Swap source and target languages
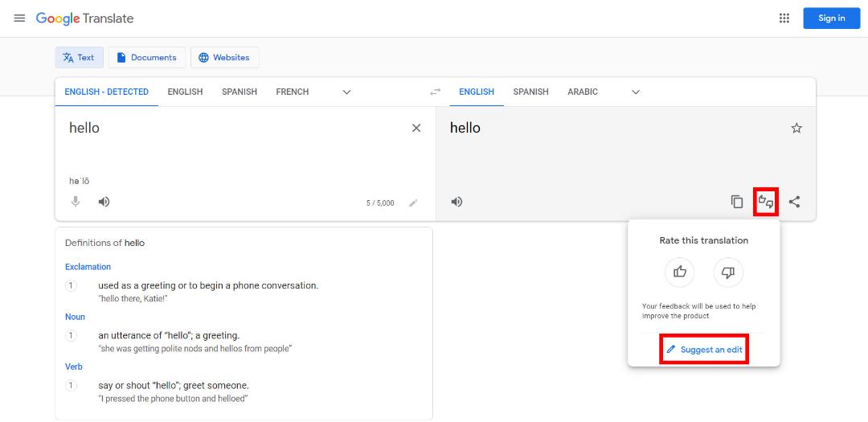The image size is (868, 422). coord(436,92)
